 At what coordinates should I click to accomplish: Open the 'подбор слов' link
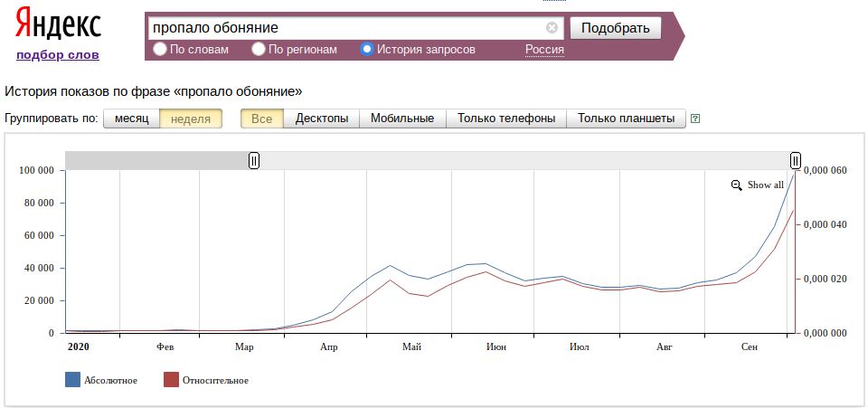click(58, 55)
